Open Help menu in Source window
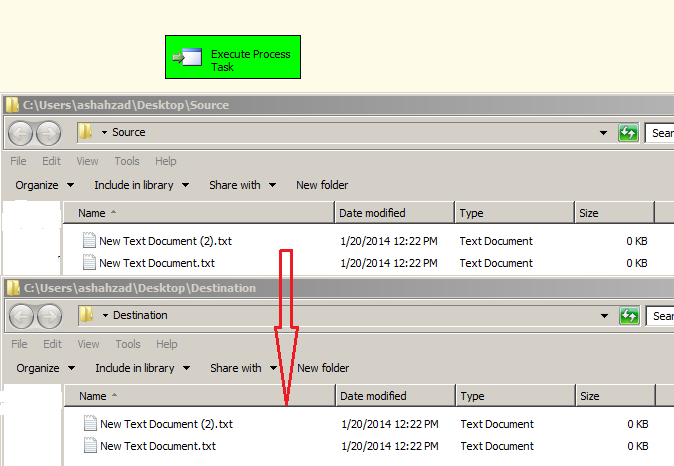 coord(165,161)
